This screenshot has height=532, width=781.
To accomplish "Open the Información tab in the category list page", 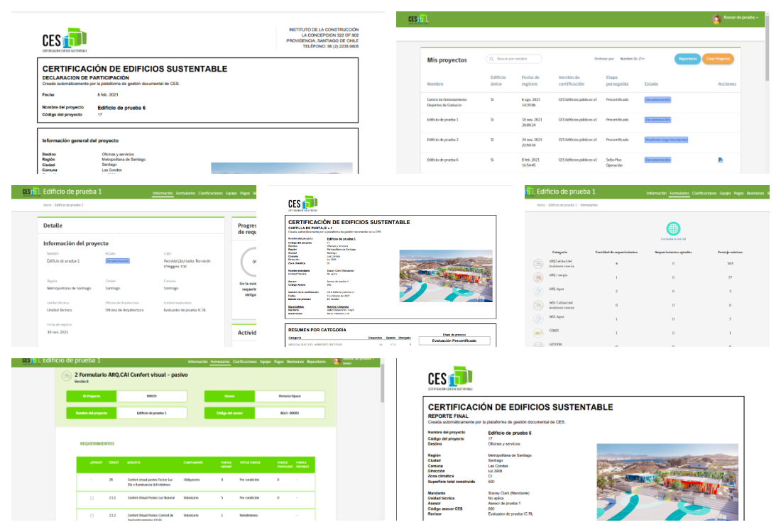I will (x=656, y=193).
